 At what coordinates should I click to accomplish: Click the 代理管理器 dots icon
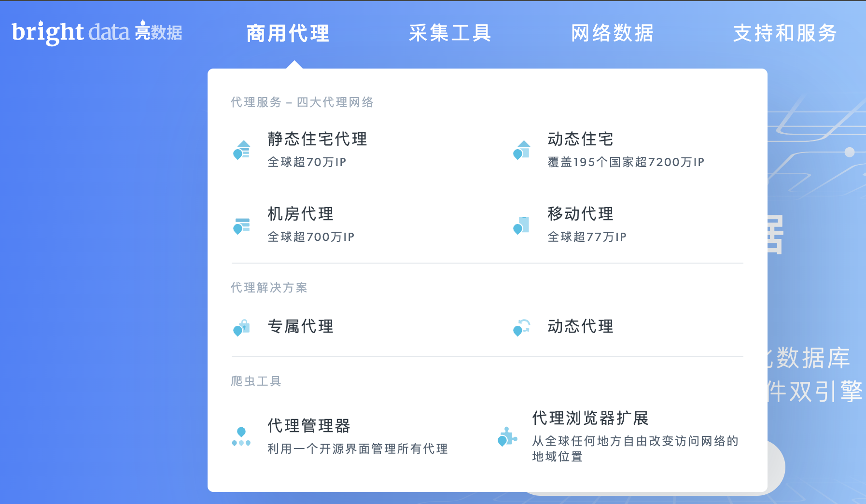(x=241, y=436)
